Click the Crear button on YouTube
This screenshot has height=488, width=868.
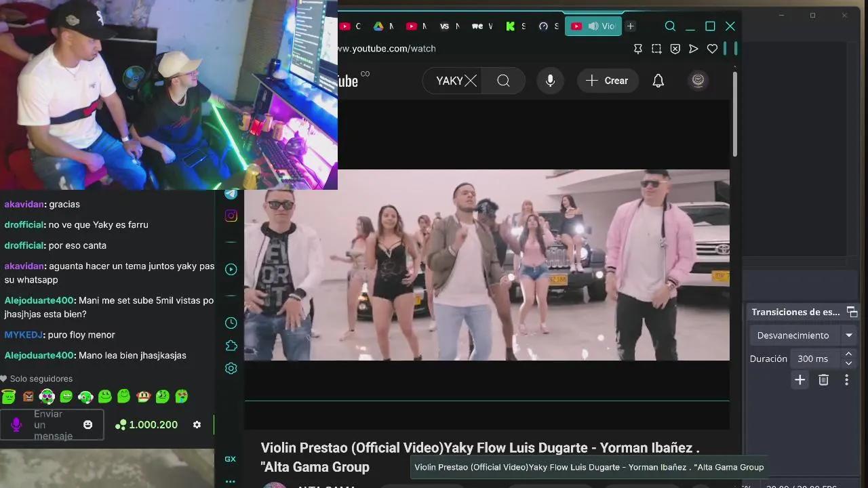click(608, 81)
